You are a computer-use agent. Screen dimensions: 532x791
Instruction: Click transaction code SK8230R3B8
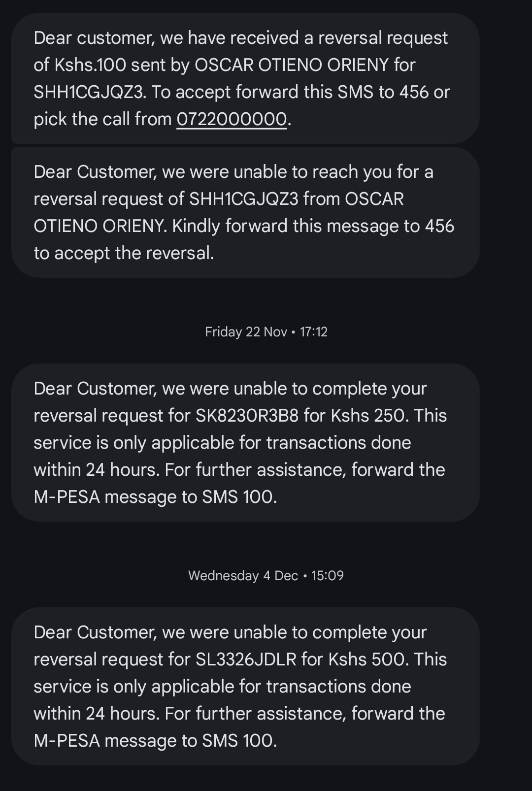click(x=247, y=416)
